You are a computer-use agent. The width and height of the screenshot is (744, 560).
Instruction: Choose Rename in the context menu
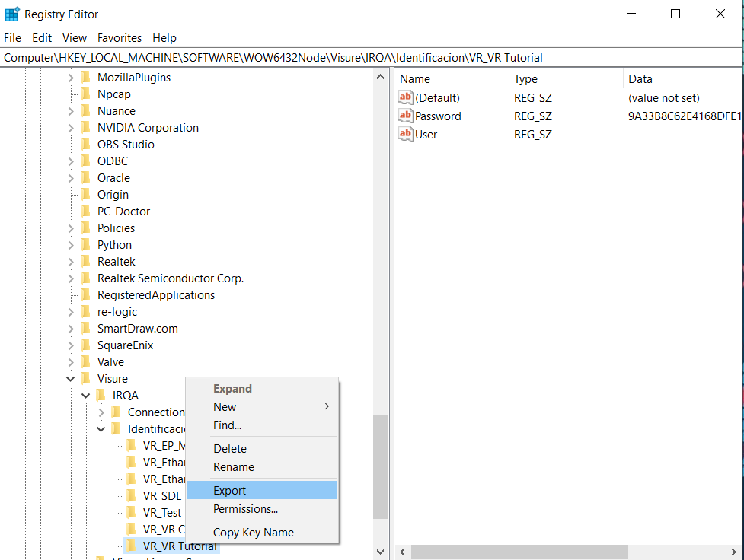tap(262, 466)
